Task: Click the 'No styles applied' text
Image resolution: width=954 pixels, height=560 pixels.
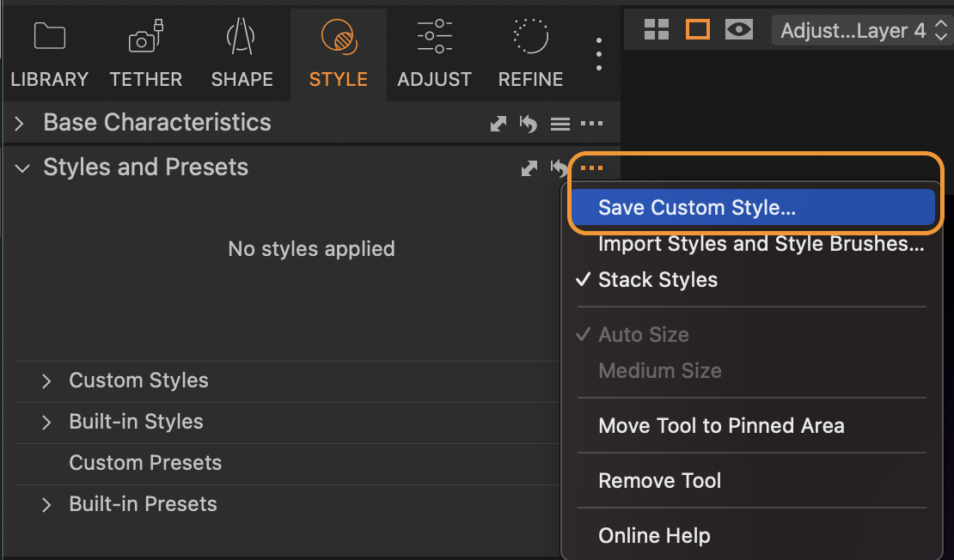Action: pos(311,249)
